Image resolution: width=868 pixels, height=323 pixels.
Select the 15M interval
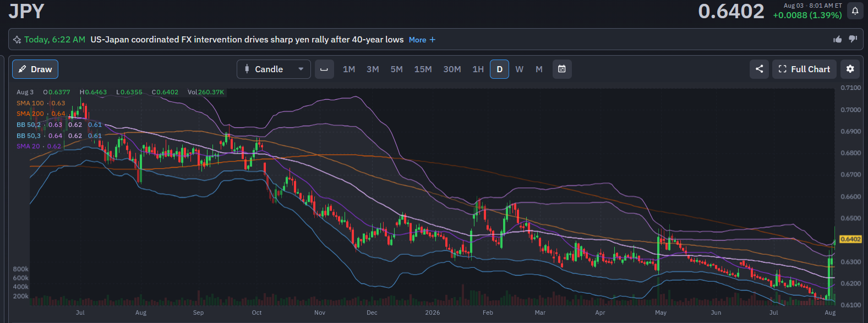tap(423, 69)
